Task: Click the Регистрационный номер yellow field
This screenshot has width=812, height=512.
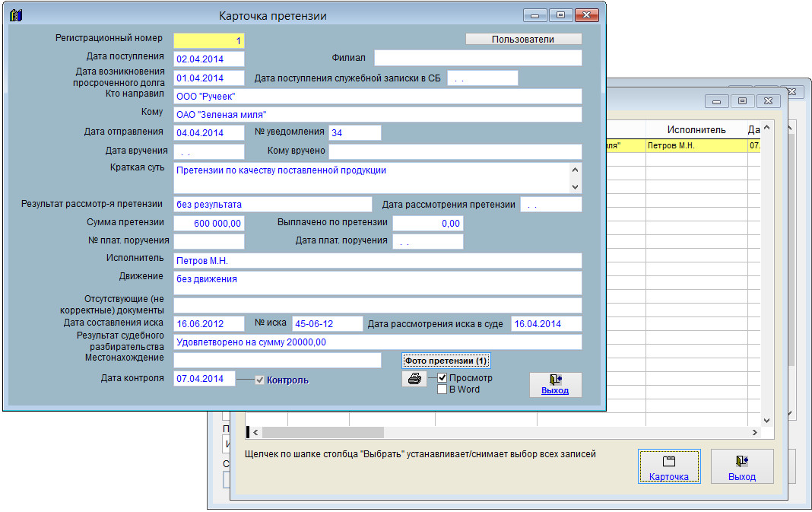Action: pyautogui.click(x=209, y=40)
